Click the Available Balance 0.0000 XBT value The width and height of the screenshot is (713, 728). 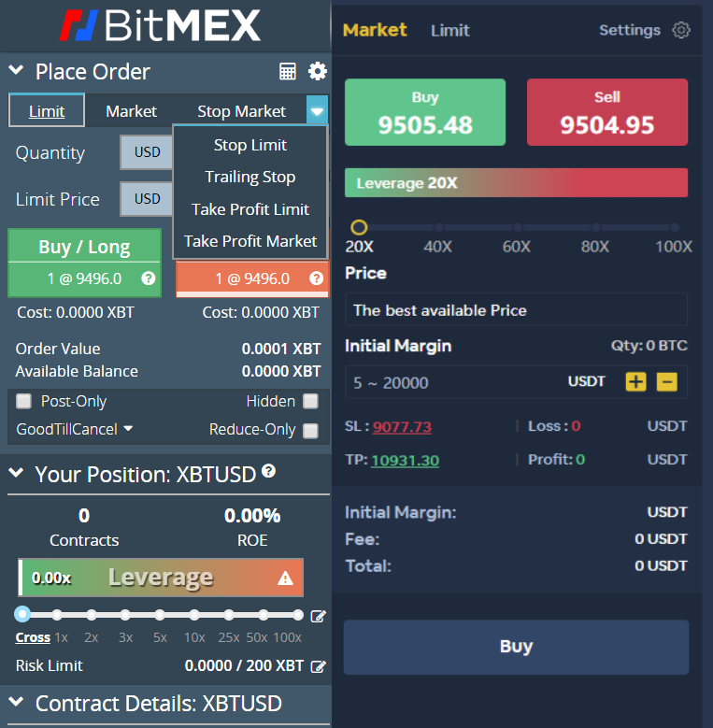point(281,371)
